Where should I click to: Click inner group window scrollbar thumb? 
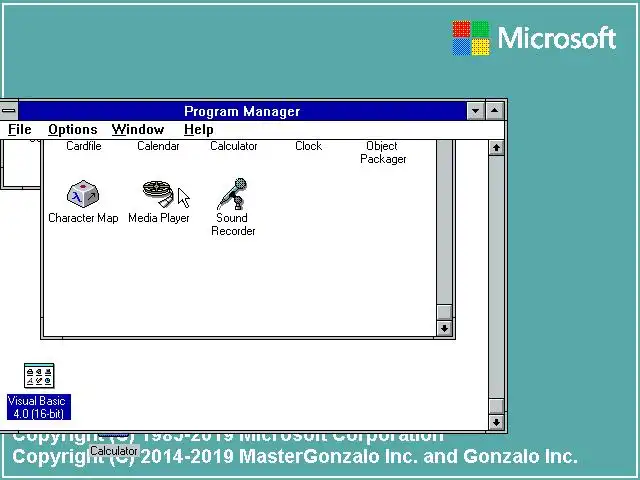point(444,312)
